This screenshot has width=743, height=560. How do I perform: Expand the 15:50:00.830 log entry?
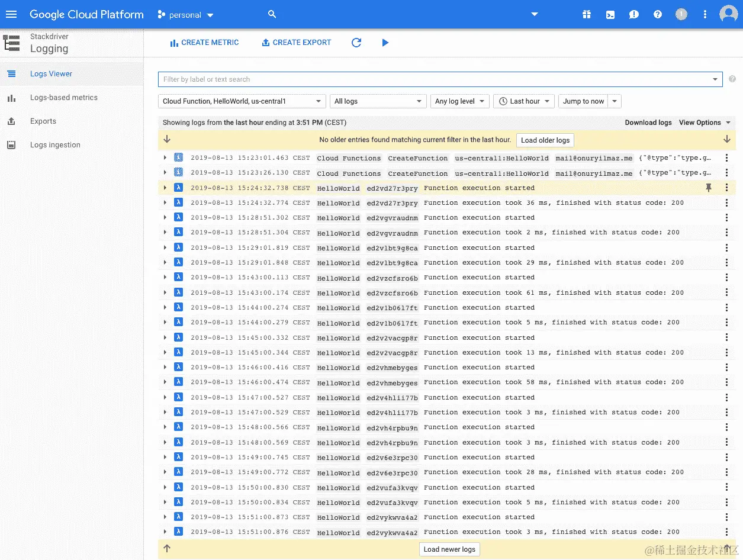point(165,487)
